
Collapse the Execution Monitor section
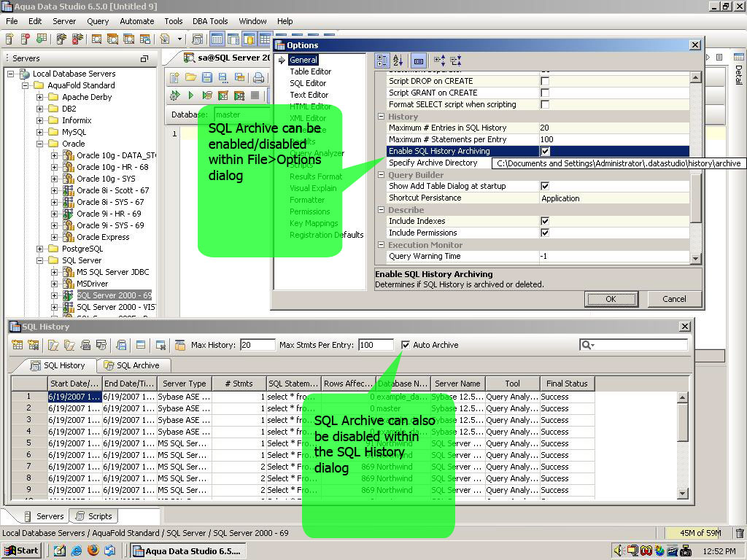381,245
